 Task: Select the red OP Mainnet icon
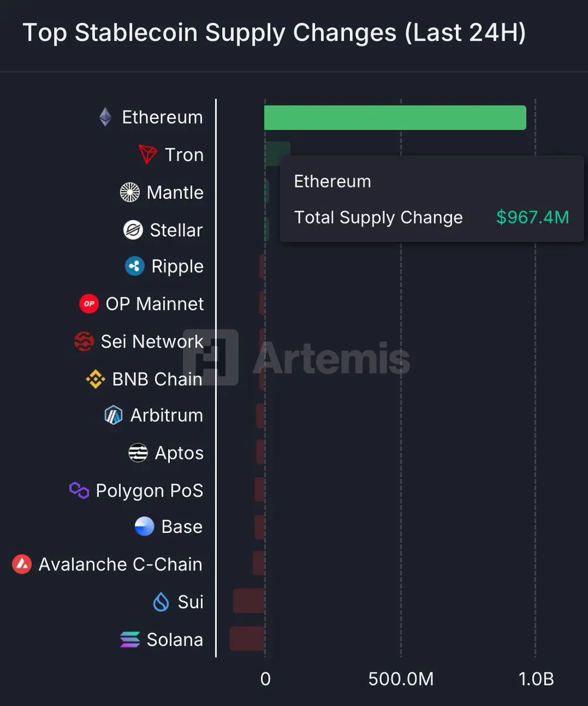point(89,304)
